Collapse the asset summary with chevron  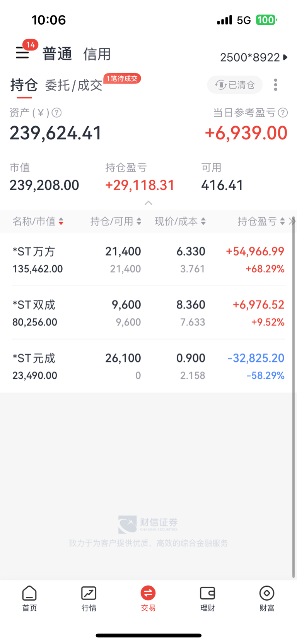(148, 203)
